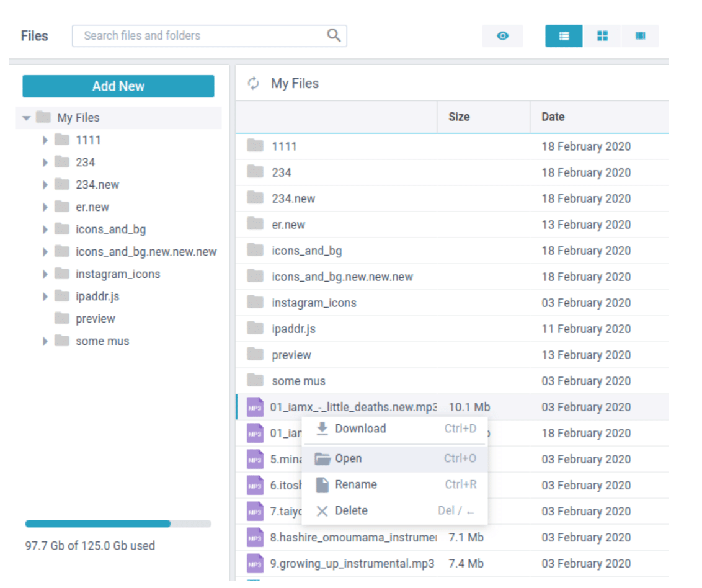702x588 pixels.
Task: Toggle the file preview eye icon
Action: point(502,36)
